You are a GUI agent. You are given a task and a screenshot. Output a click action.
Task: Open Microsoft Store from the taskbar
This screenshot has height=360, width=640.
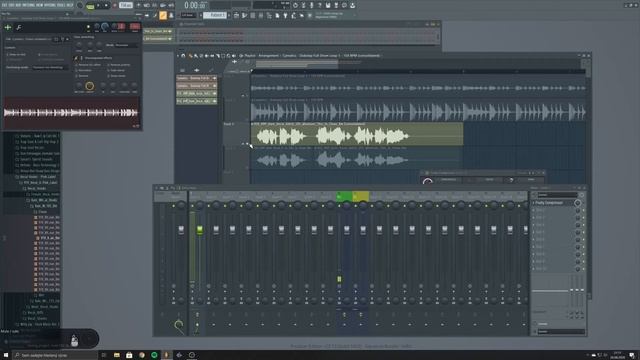[129, 355]
